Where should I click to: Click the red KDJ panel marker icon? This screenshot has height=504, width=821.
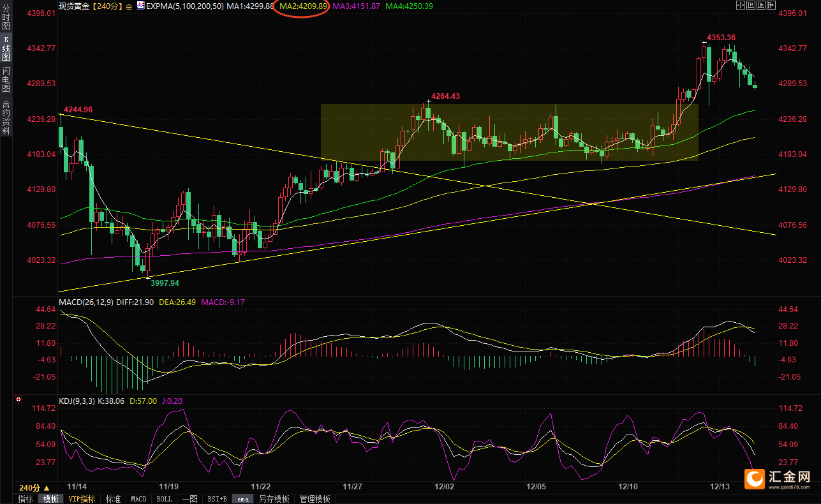(x=18, y=400)
